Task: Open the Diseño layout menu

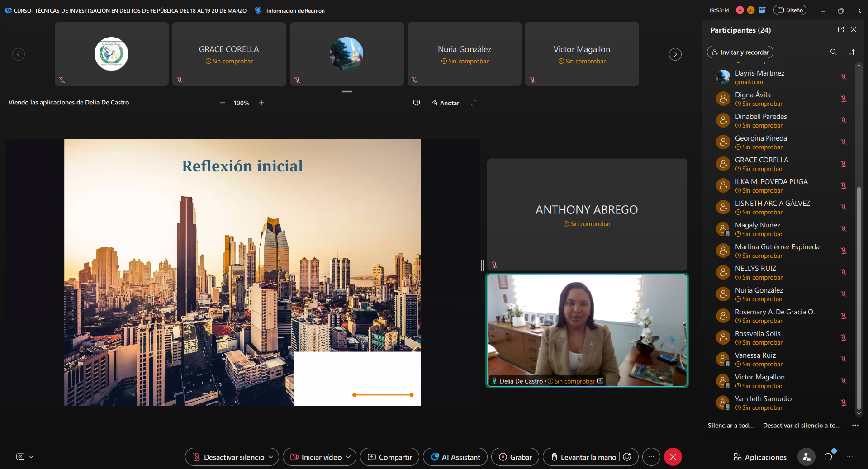Action: pyautogui.click(x=790, y=10)
